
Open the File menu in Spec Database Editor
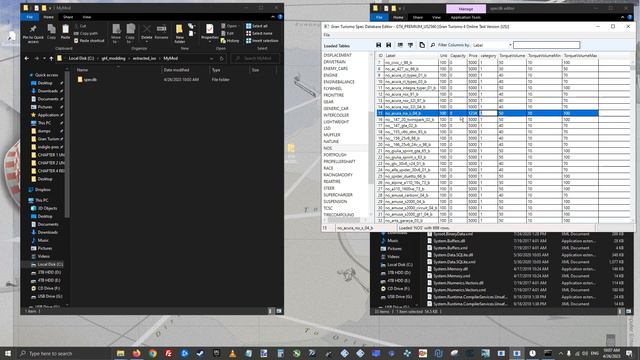point(327,35)
